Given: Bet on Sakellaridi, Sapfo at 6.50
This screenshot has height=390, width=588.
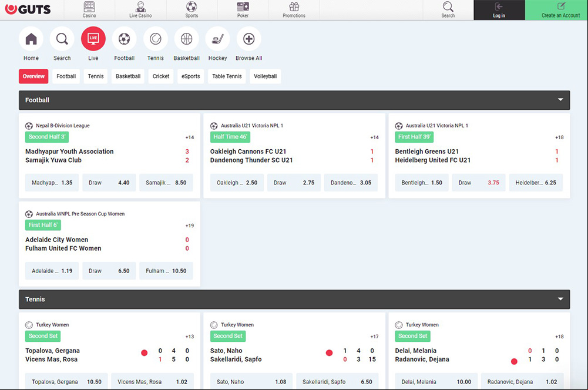Looking at the screenshot, I should click(x=338, y=381).
